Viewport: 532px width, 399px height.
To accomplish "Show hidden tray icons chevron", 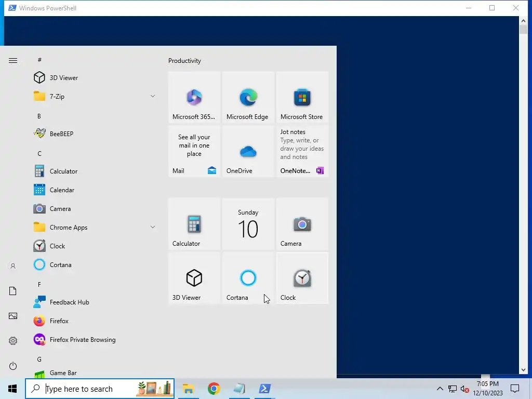I will pyautogui.click(x=440, y=389).
